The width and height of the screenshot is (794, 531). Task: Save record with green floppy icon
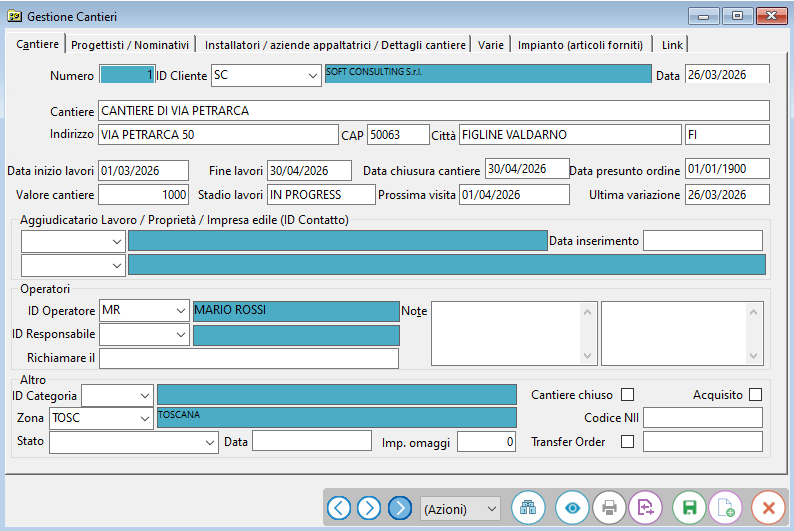click(x=689, y=508)
